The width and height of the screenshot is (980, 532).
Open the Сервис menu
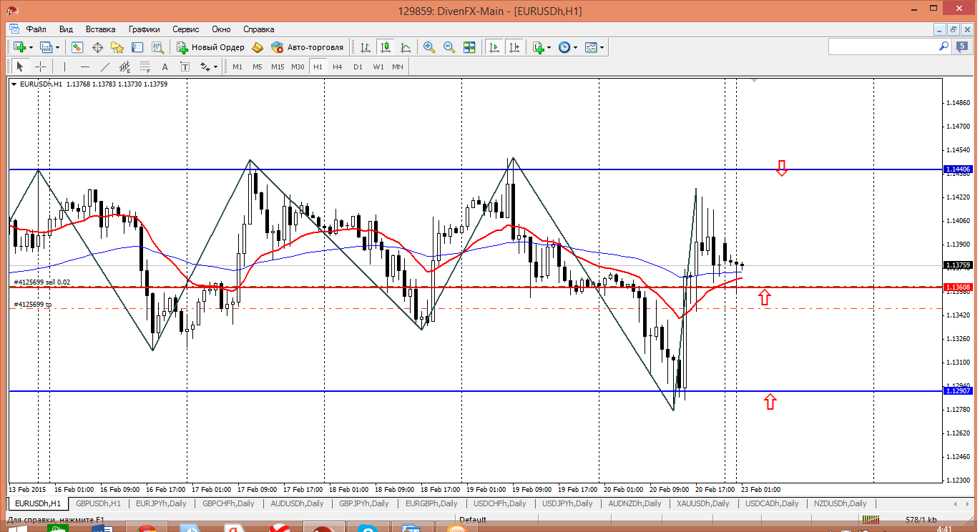(x=186, y=29)
